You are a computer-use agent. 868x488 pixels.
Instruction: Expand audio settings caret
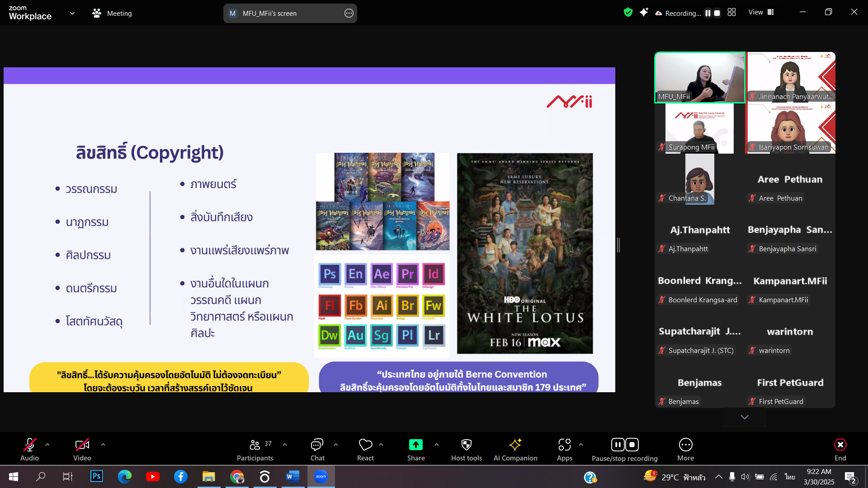(x=47, y=445)
